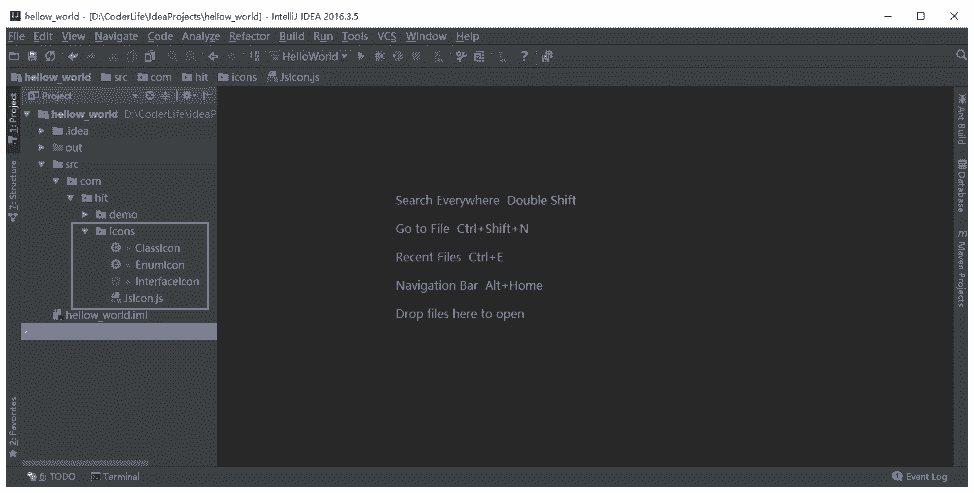Click the Synchronize refresh icon in toolbar

click(50, 57)
